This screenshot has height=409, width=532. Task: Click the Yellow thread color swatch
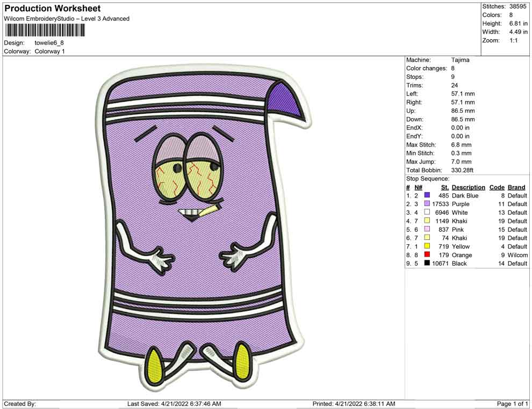point(427,246)
